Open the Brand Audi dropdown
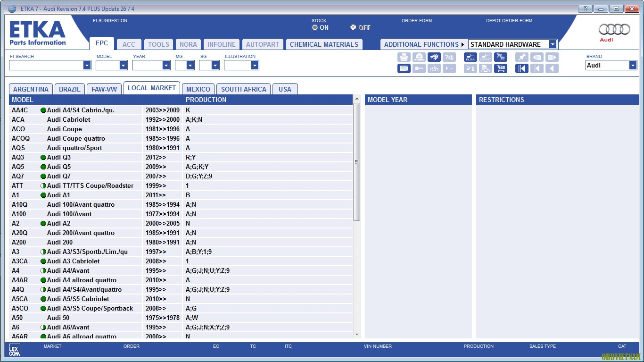This screenshot has height=362, width=644. point(633,66)
